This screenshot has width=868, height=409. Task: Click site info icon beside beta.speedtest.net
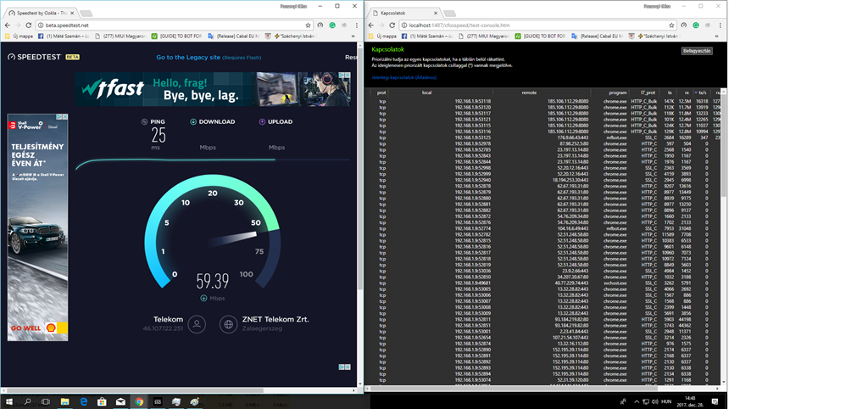click(41, 25)
